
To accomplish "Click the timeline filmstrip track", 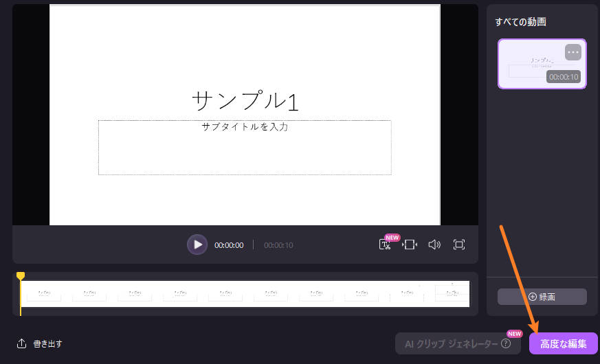I will tap(245, 294).
